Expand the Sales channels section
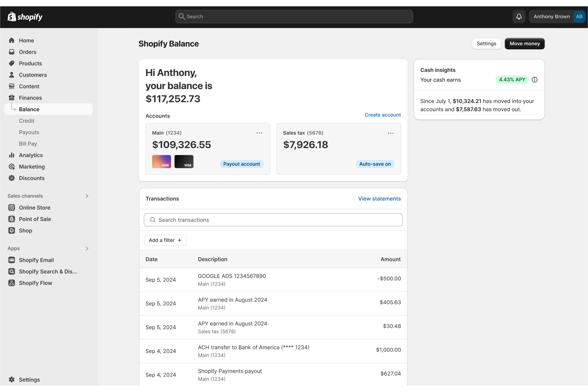The height and width of the screenshot is (392, 588). [87, 196]
